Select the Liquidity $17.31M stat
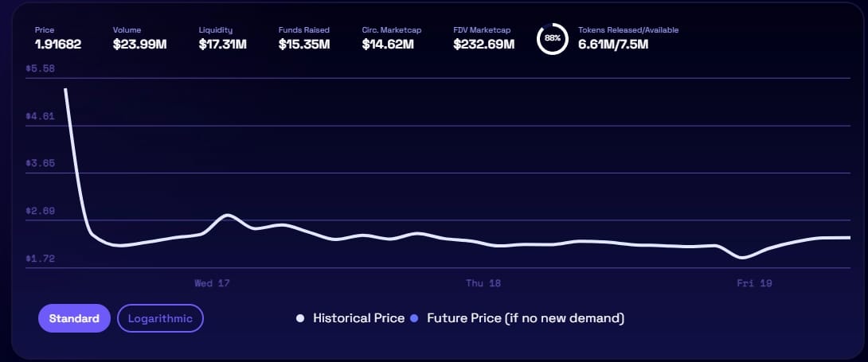 pyautogui.click(x=222, y=44)
